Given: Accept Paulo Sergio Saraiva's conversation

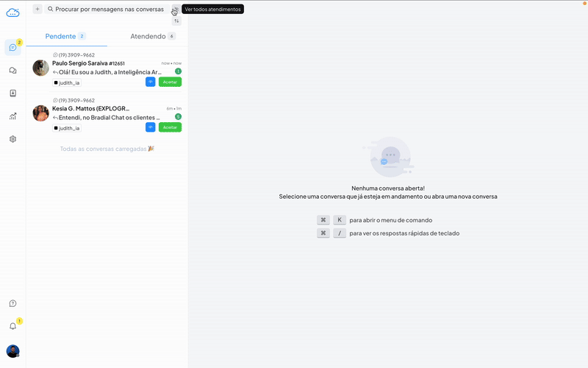Looking at the screenshot, I should pos(170,82).
